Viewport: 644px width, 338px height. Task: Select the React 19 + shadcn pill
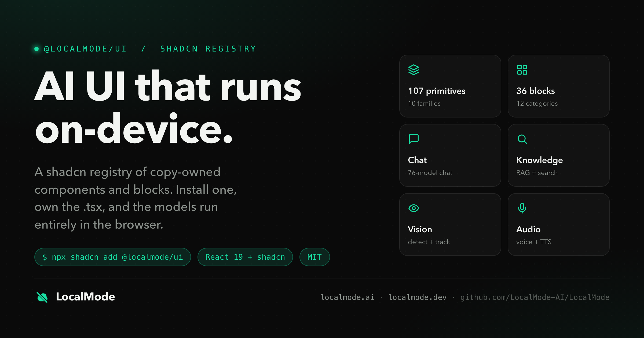coord(245,257)
